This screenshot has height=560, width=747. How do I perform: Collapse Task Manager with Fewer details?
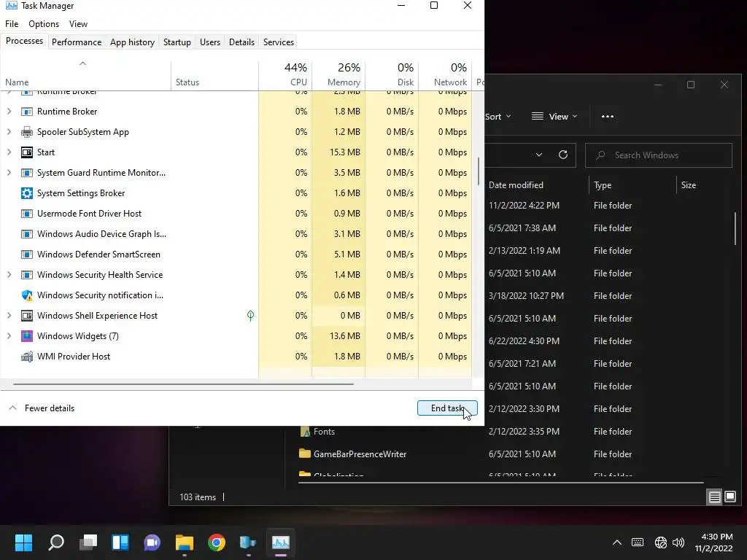42,408
